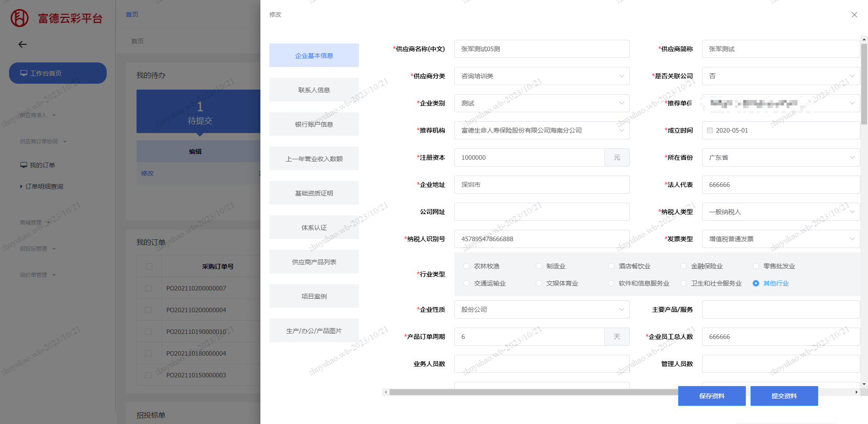Switch to 银行账户信息 tab
This screenshot has height=424, width=868.
pos(314,124)
